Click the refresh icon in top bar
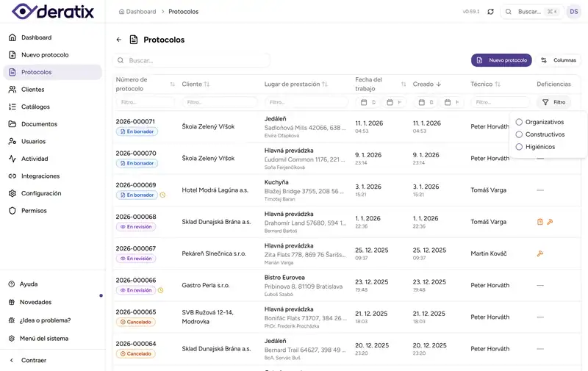This screenshot has width=588, height=371. (490, 12)
